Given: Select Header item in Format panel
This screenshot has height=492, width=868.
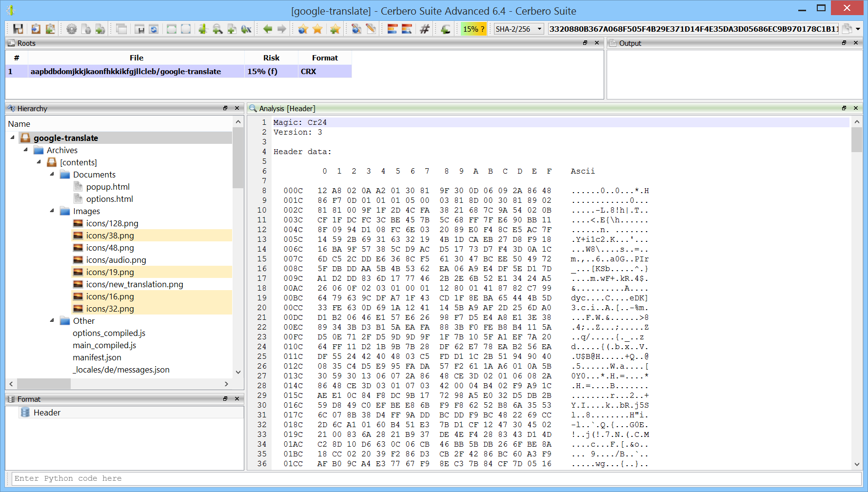Looking at the screenshot, I should tap(47, 413).
